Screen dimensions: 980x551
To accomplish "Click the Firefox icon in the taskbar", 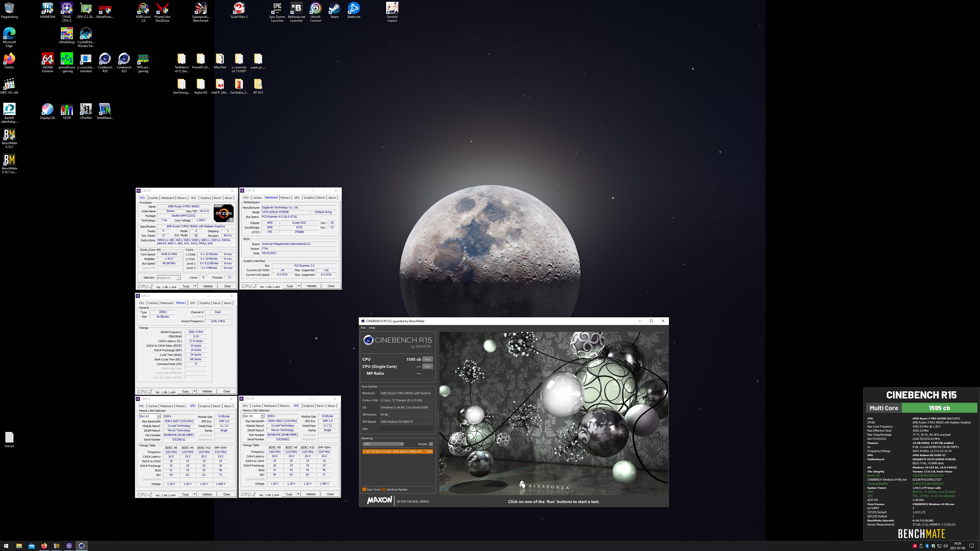I will [x=44, y=546].
